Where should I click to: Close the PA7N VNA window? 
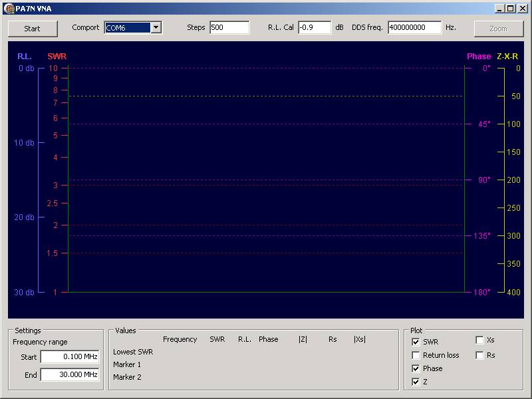coord(522,8)
